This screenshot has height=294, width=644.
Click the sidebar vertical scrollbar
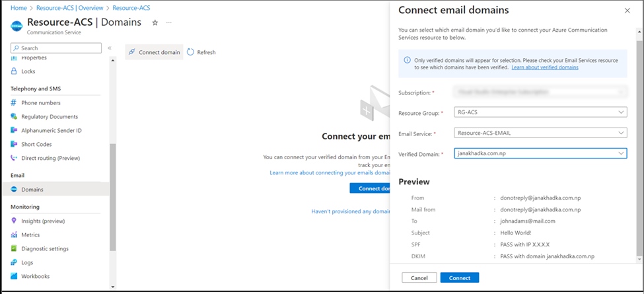(x=113, y=197)
